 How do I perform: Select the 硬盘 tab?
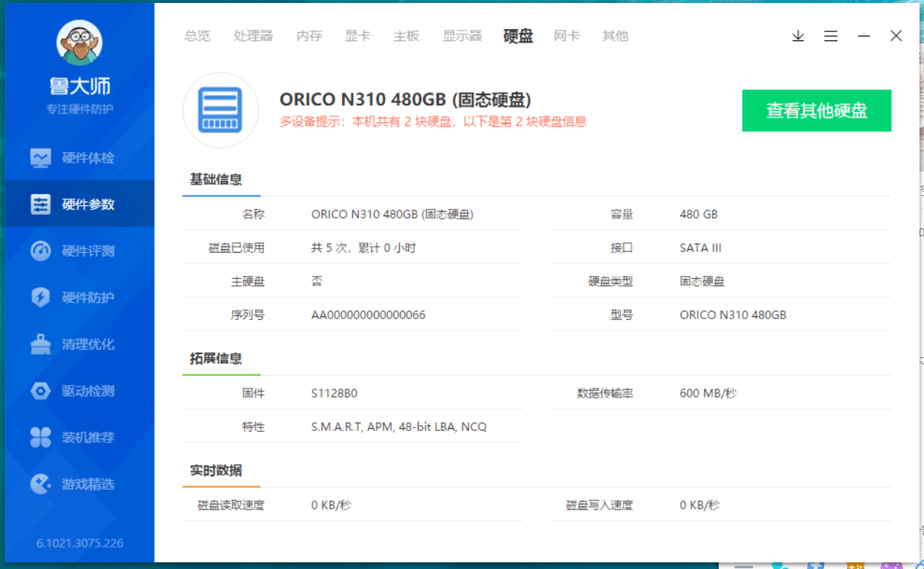[518, 36]
